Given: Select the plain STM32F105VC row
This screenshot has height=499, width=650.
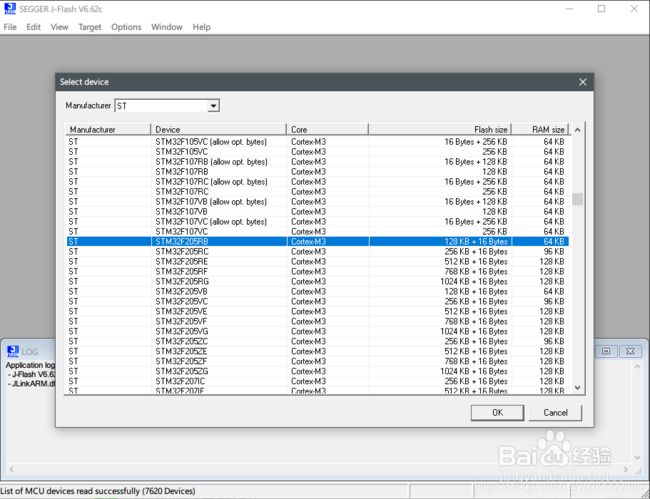Looking at the screenshot, I should pyautogui.click(x=318, y=152).
